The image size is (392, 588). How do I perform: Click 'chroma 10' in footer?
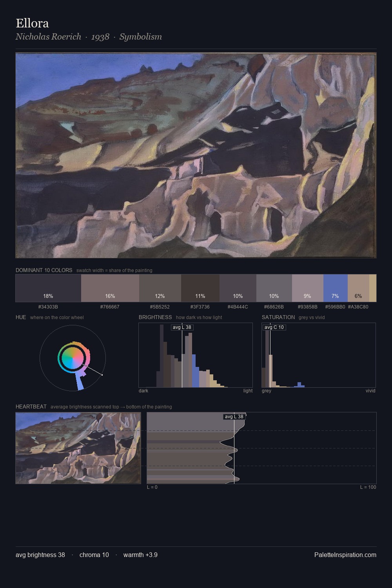(94, 555)
